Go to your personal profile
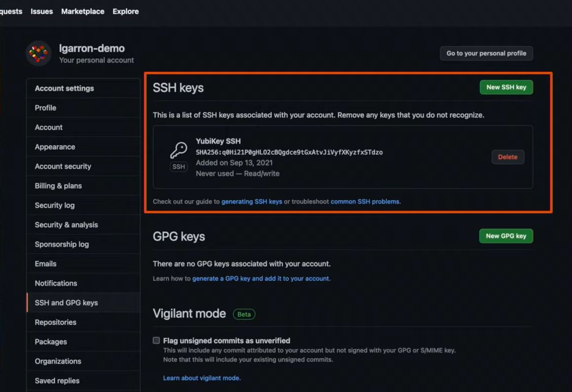Viewport: 572px width, 392px height. point(486,53)
